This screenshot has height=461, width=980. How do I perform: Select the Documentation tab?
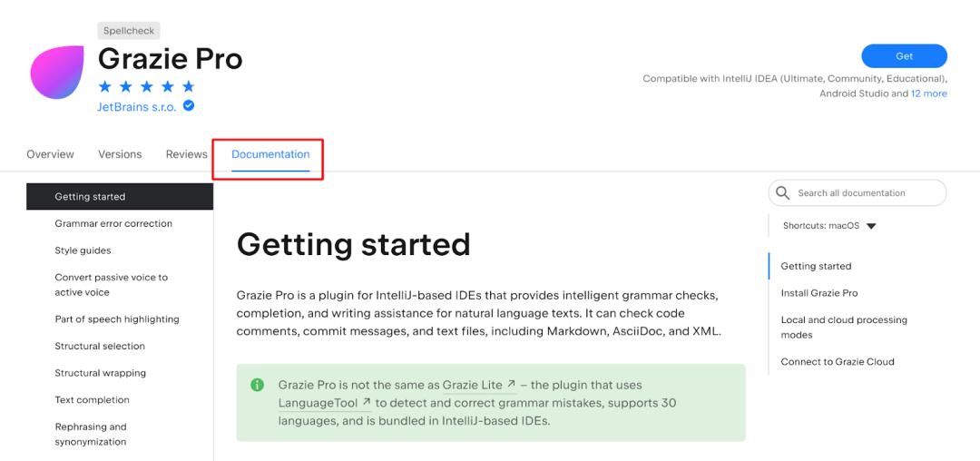pos(270,154)
